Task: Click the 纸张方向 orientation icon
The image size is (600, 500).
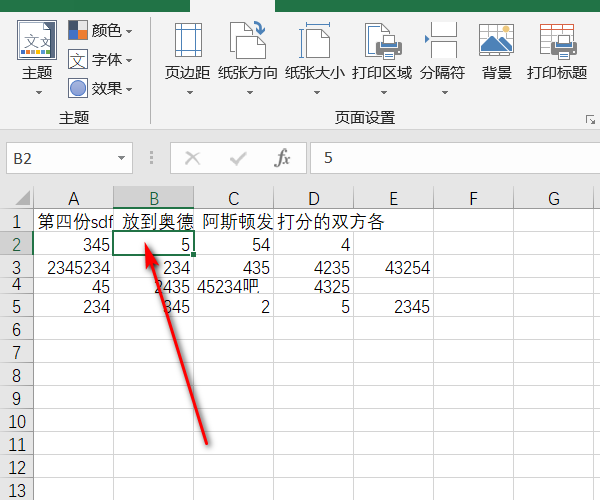Action: click(x=248, y=40)
